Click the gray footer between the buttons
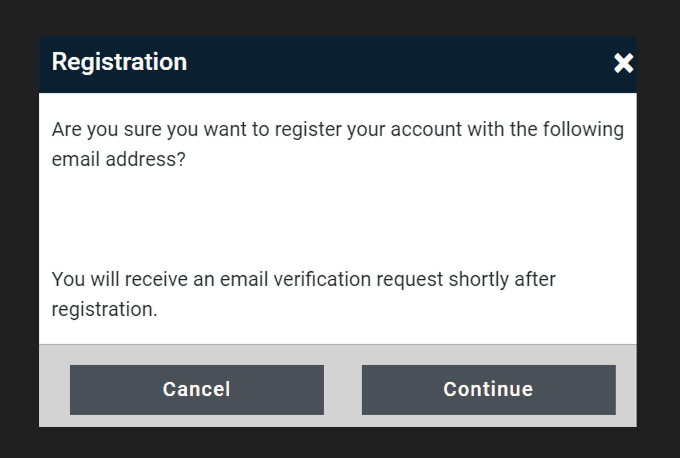Image resolution: width=680 pixels, height=458 pixels. point(343,389)
